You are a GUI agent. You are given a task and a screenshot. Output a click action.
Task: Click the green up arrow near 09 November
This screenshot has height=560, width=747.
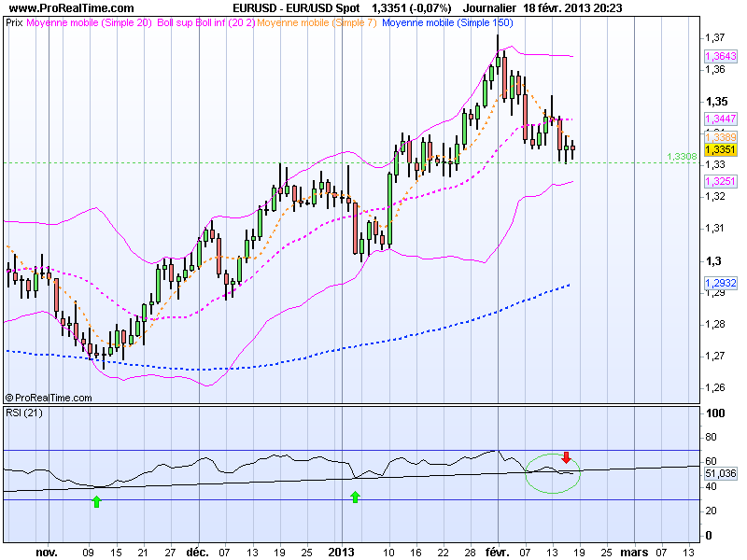pyautogui.click(x=97, y=501)
